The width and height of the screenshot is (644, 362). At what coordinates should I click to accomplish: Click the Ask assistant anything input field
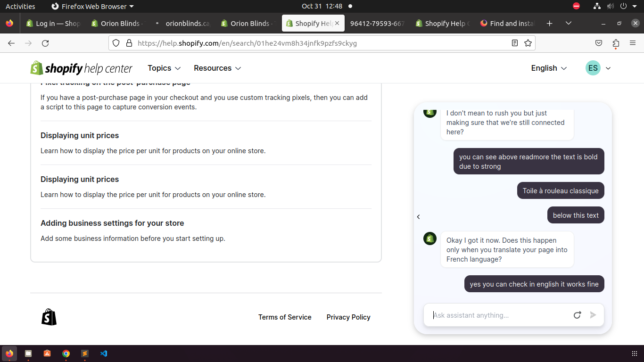pyautogui.click(x=497, y=315)
